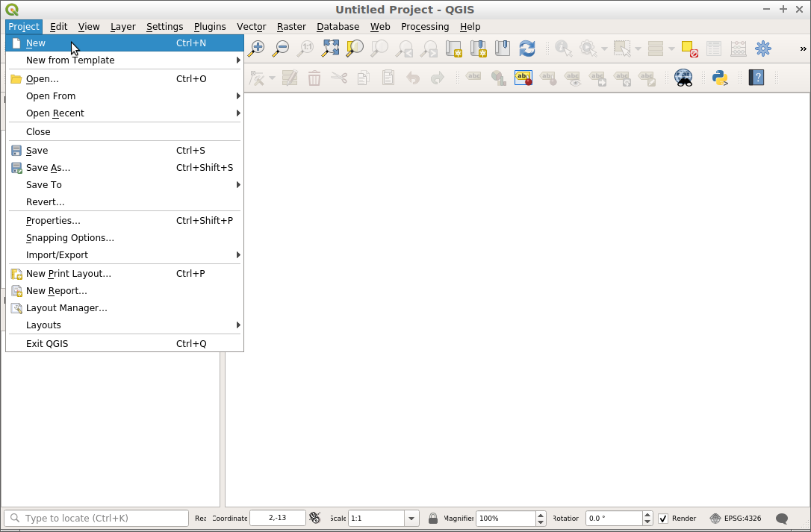
Task: Click the Zoom Full extent icon
Action: click(x=330, y=48)
